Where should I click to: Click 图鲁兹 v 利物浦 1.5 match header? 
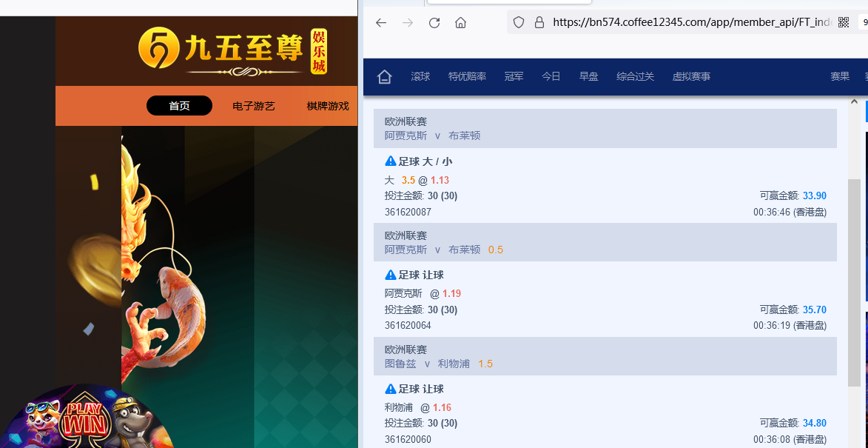tap(438, 364)
